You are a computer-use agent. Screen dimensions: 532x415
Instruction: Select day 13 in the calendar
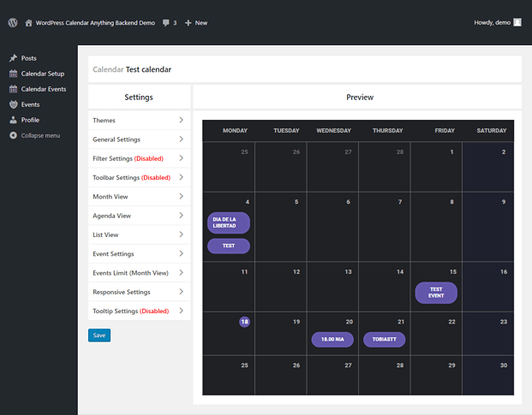click(x=348, y=272)
